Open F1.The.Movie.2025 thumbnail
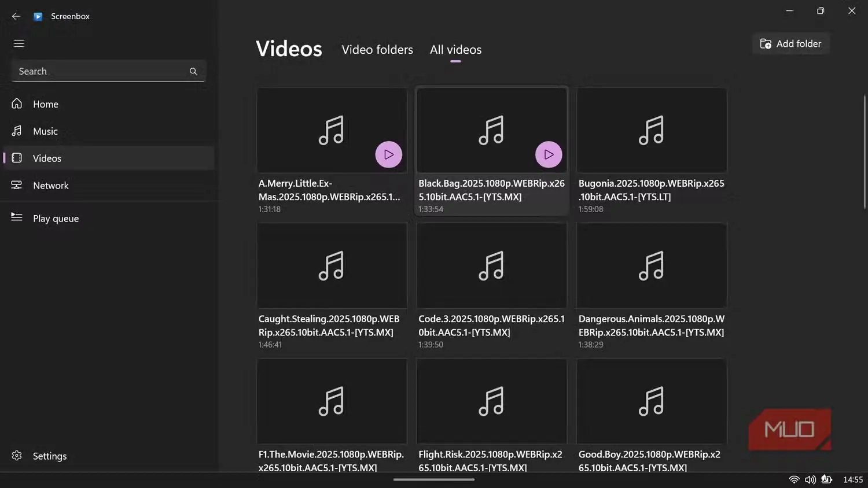The image size is (868, 488). pos(332,401)
